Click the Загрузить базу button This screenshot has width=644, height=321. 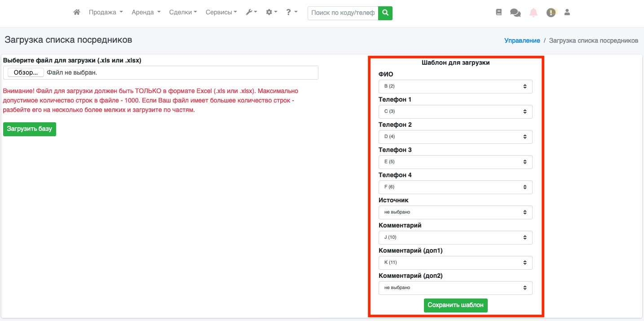coord(30,129)
